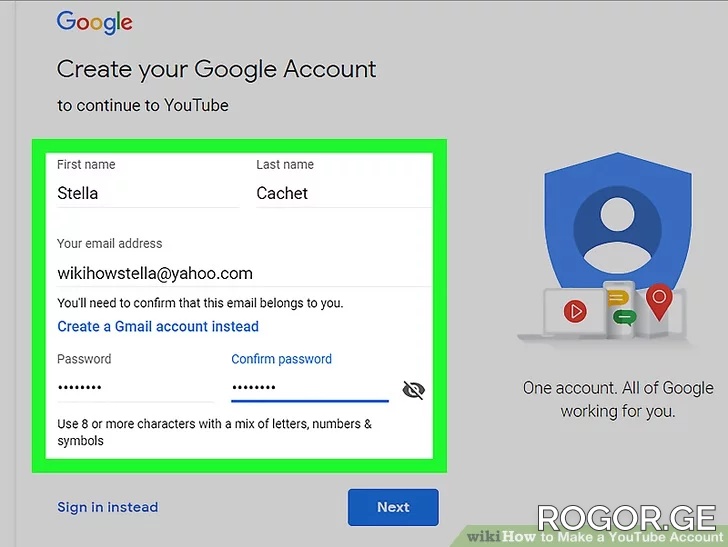The height and width of the screenshot is (547, 728).
Task: Click 'One account. All of Google' caption
Action: click(x=618, y=399)
